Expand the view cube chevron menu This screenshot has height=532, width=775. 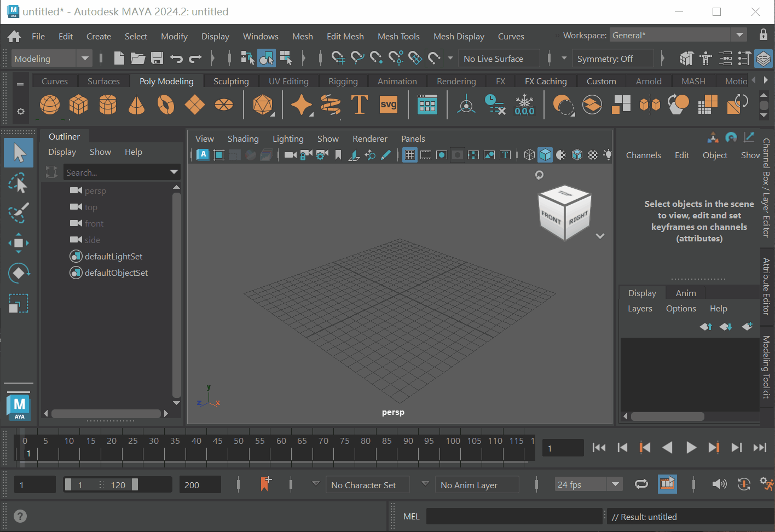(600, 236)
